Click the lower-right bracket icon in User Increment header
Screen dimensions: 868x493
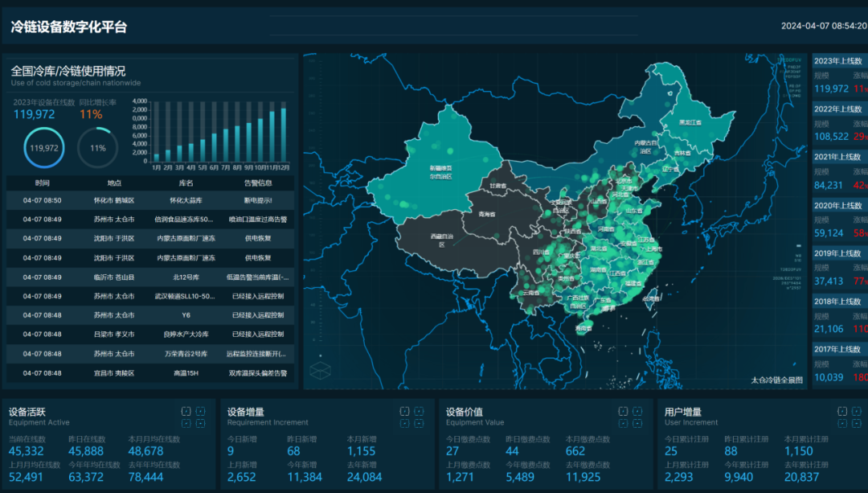pos(857,424)
